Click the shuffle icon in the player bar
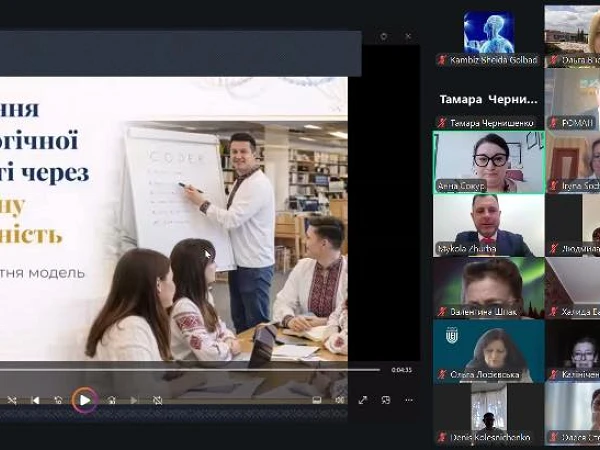600x450 pixels. [x=13, y=400]
